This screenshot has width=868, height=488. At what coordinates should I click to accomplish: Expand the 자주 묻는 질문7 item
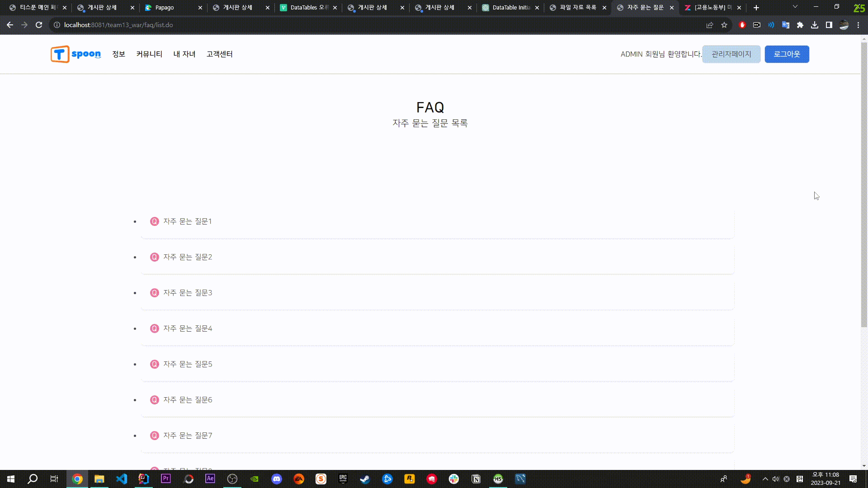click(x=187, y=436)
